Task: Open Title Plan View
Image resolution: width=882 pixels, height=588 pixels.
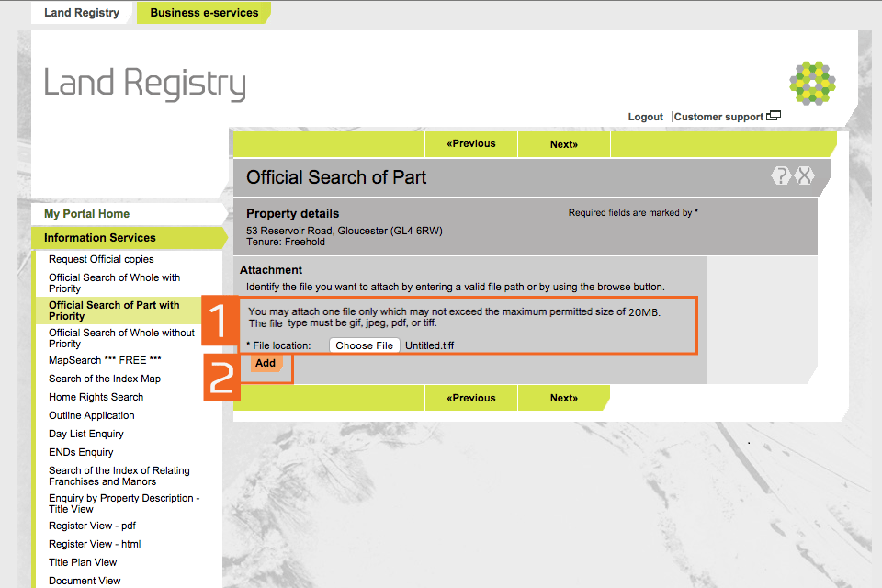Action: click(83, 562)
